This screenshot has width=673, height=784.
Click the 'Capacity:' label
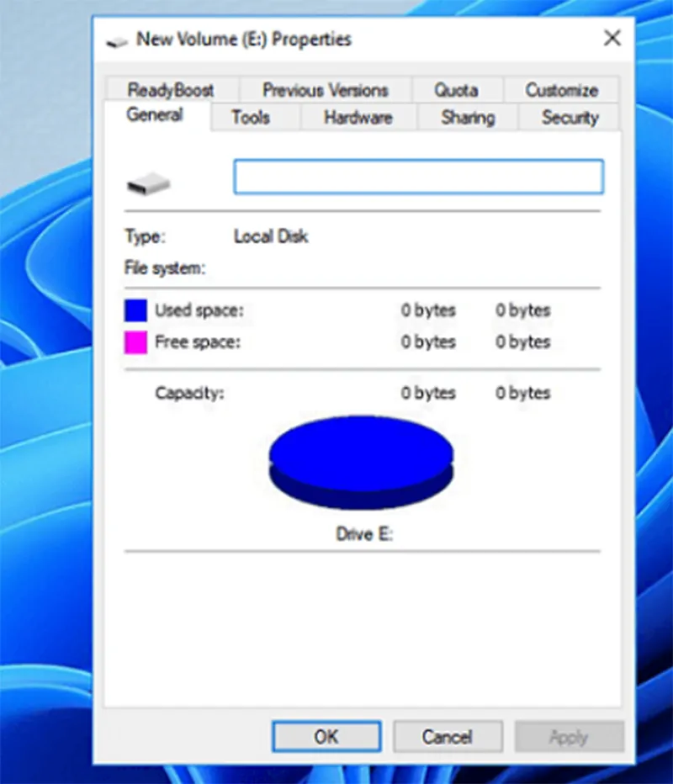tap(189, 393)
